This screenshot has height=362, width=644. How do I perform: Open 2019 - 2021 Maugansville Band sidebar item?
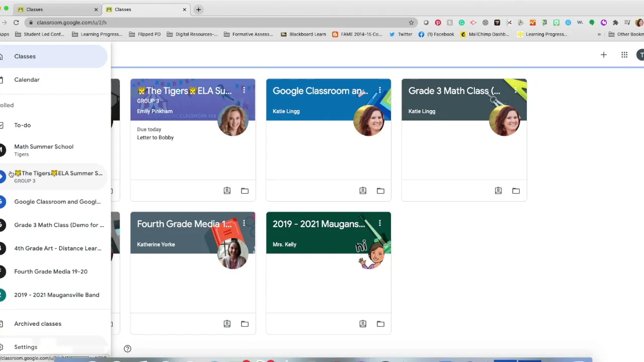click(x=53, y=295)
